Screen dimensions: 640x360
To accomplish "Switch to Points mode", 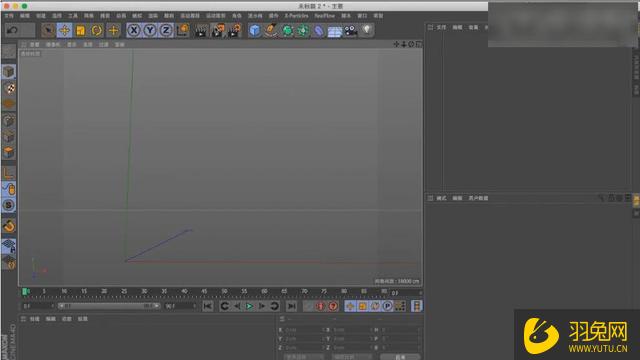I will point(9,121).
